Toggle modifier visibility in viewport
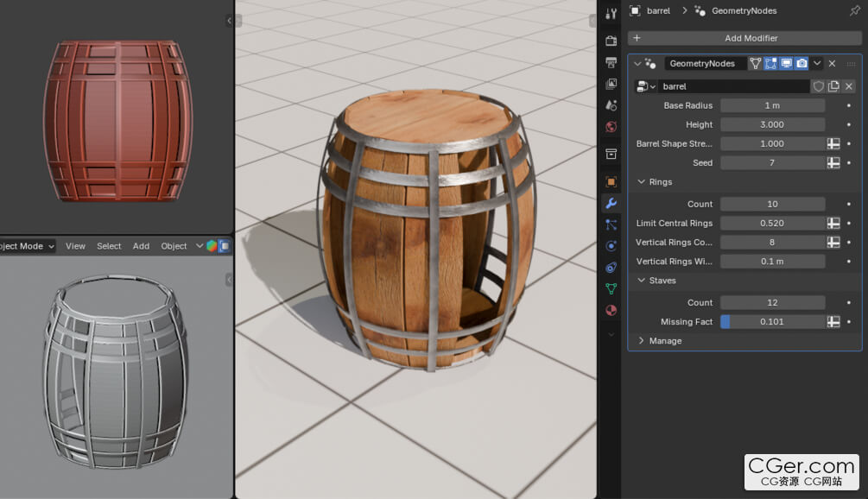The image size is (868, 499). (786, 64)
